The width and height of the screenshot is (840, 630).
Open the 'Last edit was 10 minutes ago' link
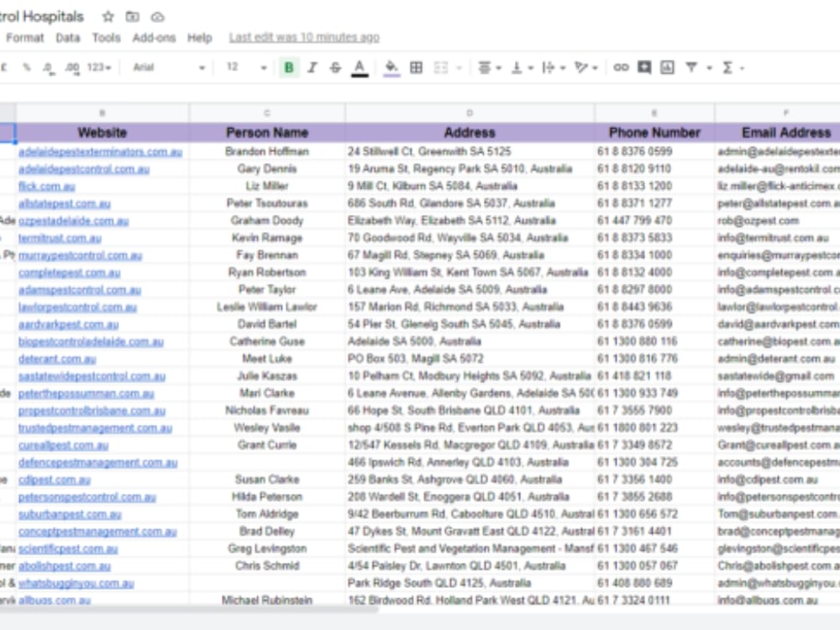pos(304,38)
